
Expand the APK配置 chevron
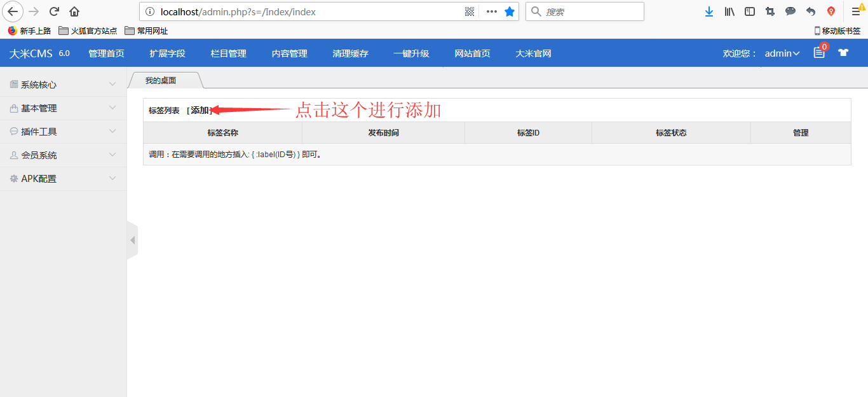click(112, 178)
